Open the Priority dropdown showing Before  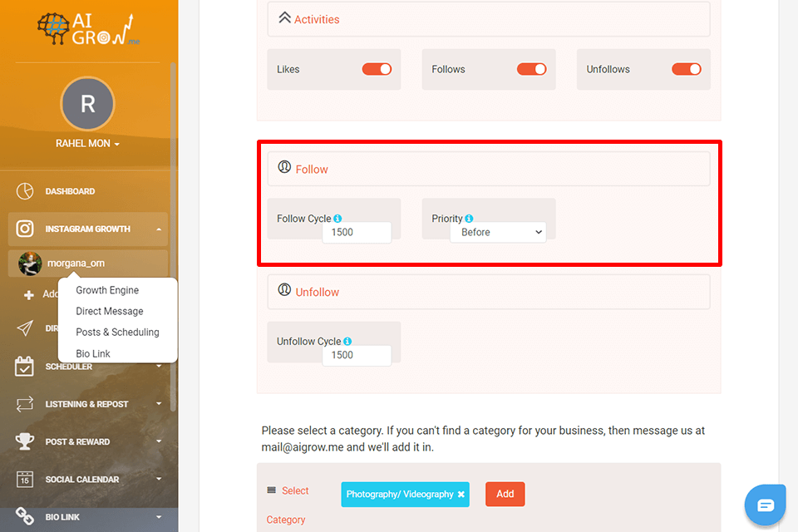498,232
